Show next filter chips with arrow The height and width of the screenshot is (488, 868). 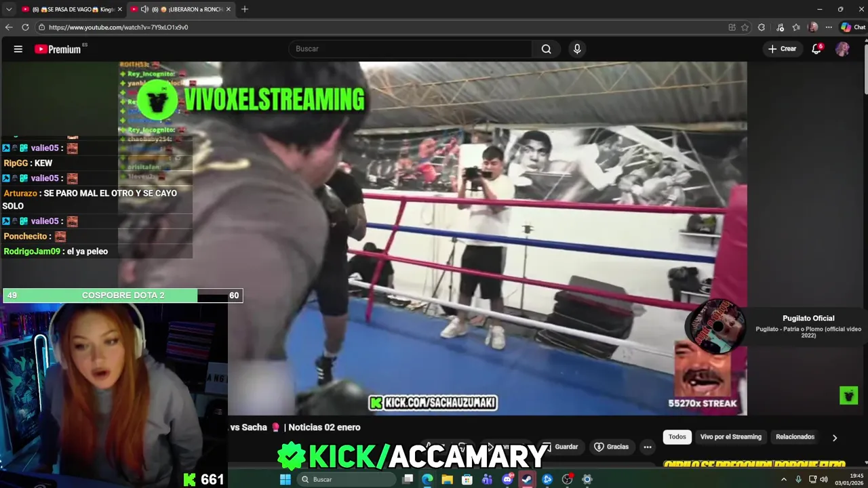click(x=835, y=438)
